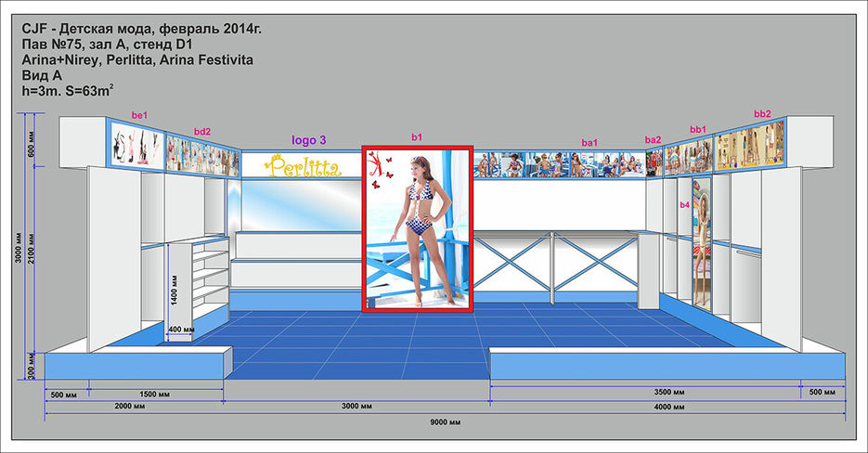Click the 'b4' label on right wall
This screenshot has width=868, height=453.
click(684, 204)
